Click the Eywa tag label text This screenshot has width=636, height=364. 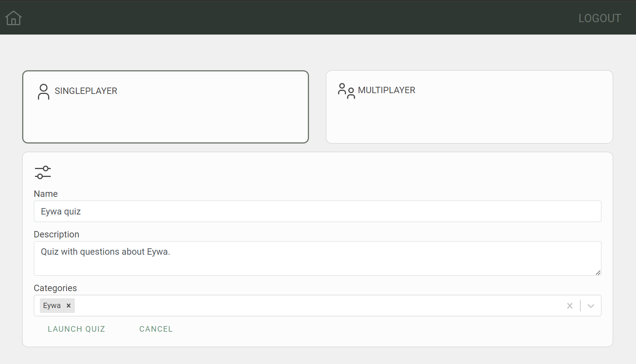52,306
